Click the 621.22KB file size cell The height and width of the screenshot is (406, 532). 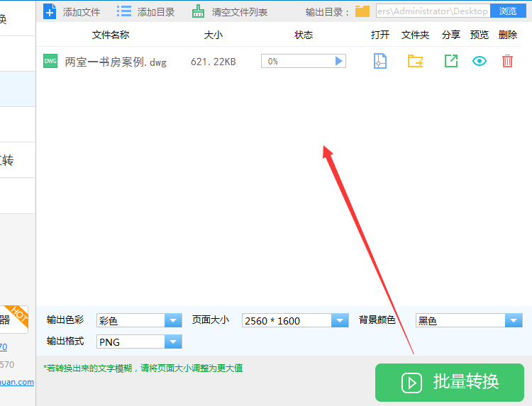(x=213, y=62)
